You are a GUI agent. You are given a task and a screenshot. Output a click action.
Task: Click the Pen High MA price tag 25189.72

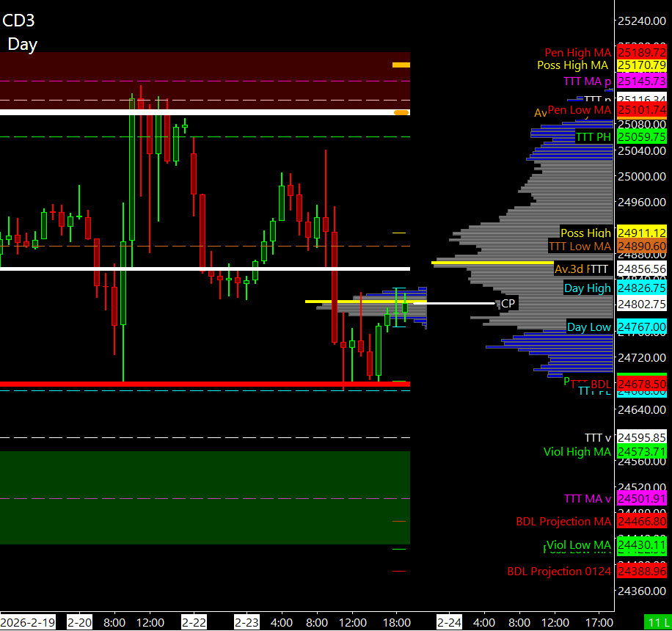pos(641,53)
